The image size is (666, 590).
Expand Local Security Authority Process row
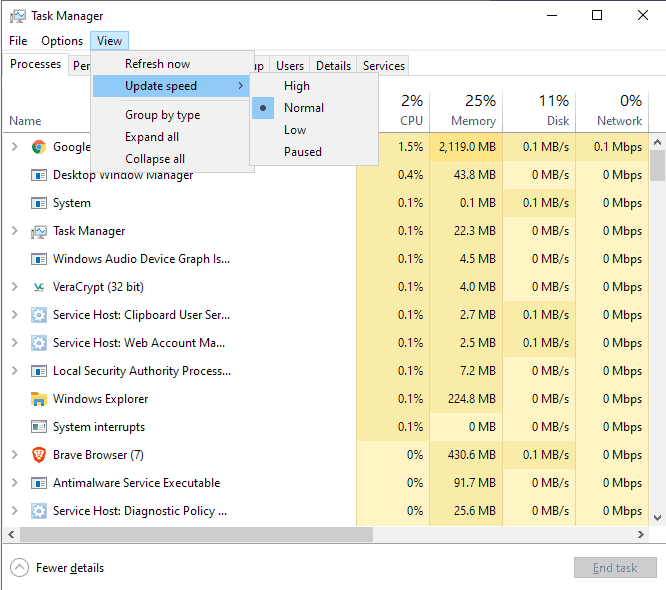click(x=14, y=371)
